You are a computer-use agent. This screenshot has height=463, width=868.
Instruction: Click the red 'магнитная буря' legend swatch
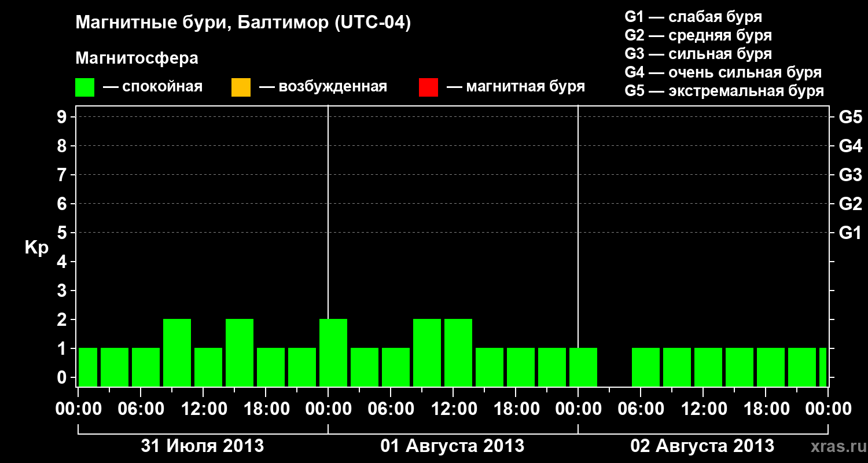pyautogui.click(x=428, y=87)
